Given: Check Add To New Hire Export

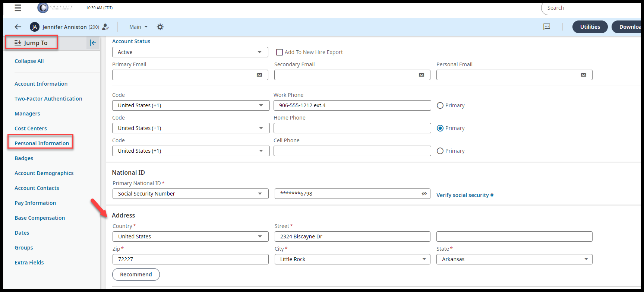Looking at the screenshot, I should pos(280,52).
